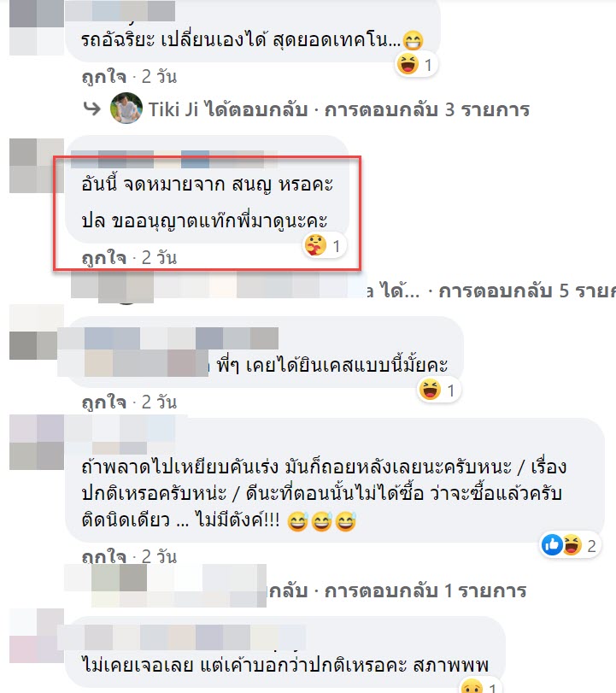Screen dimensions: 616x693
Task: Click the reply arrow icon beside Tiki Ji
Action: 92,109
